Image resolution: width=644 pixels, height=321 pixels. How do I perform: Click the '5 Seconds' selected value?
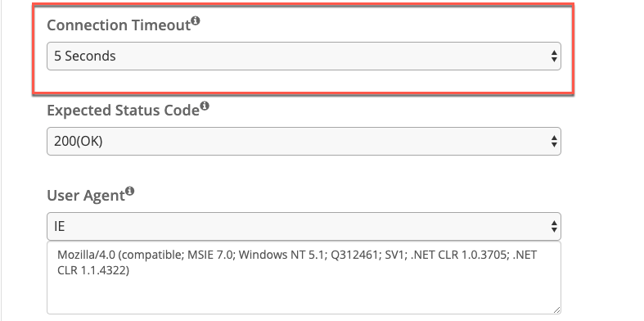pyautogui.click(x=85, y=56)
